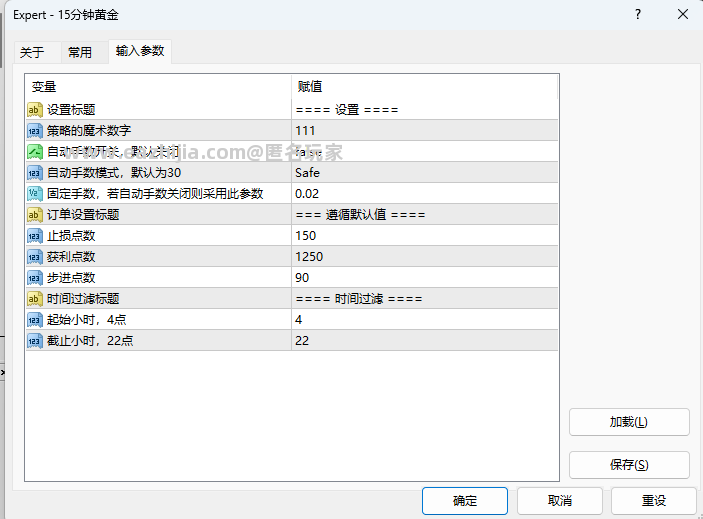The image size is (703, 519).
Task: Confirm with the 确定 button
Action: click(465, 501)
